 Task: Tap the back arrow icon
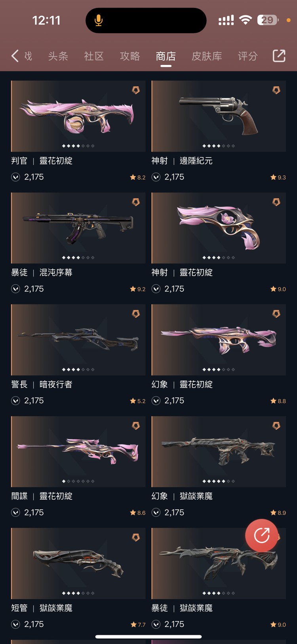pos(15,56)
